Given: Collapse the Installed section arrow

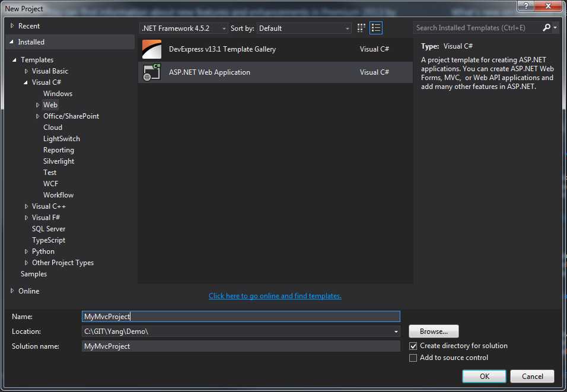Looking at the screenshot, I should coord(12,42).
